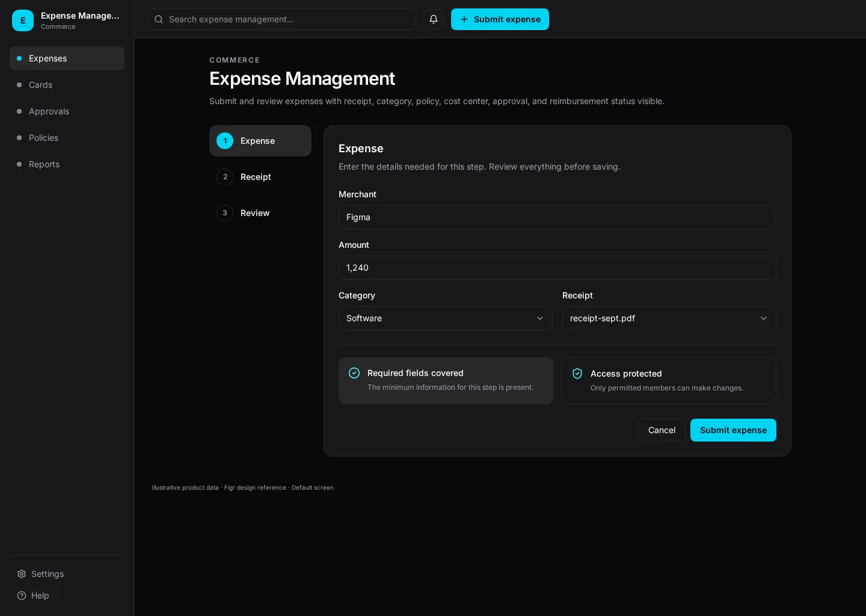Click the Illustrative product data footer text
The image size is (866, 616).
click(242, 488)
